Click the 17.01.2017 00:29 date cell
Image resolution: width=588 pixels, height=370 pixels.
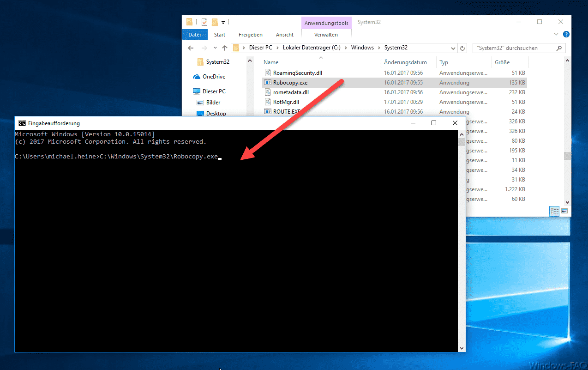point(403,102)
